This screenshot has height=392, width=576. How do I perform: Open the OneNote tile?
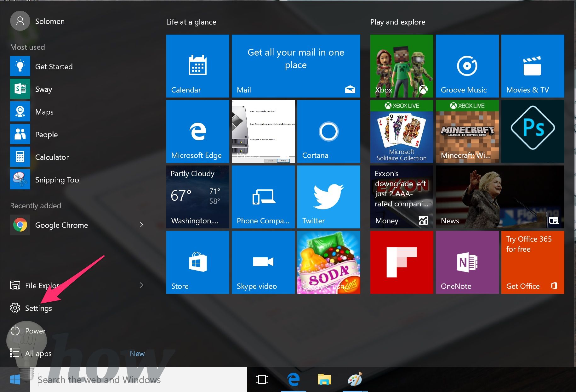[467, 262]
